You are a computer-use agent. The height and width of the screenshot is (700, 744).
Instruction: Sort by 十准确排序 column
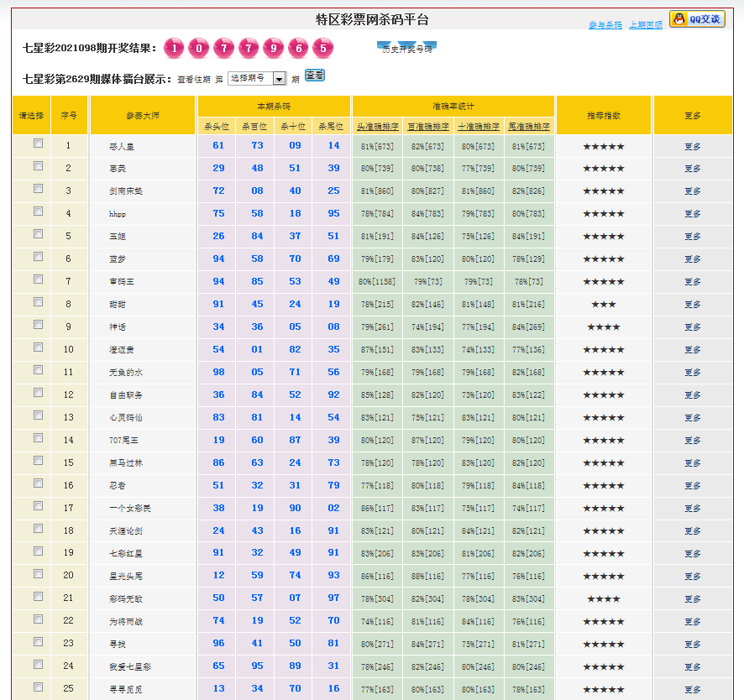click(x=478, y=127)
